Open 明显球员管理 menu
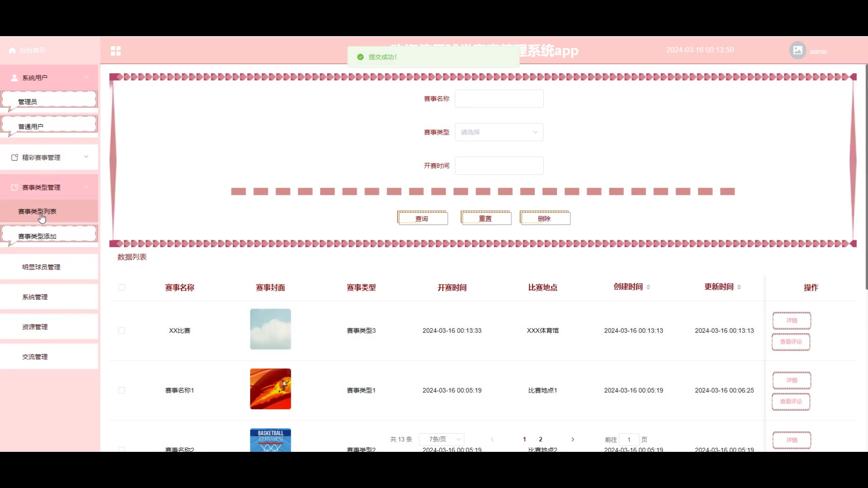 [x=49, y=267]
